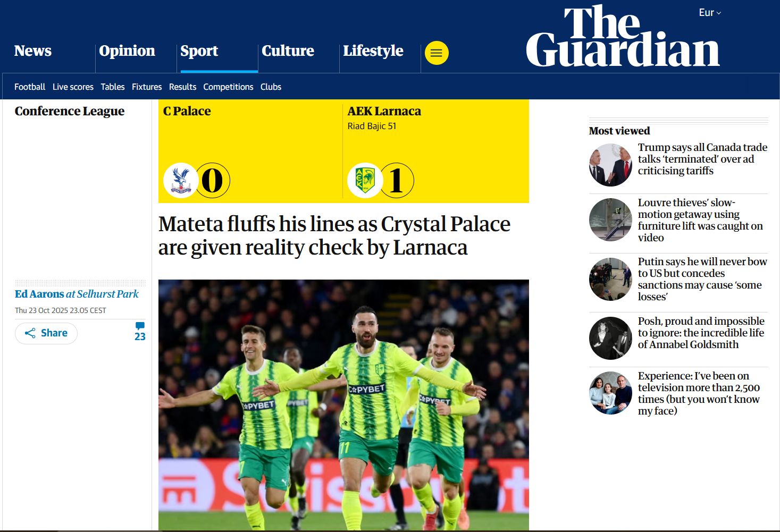Click the Share button

pos(46,333)
